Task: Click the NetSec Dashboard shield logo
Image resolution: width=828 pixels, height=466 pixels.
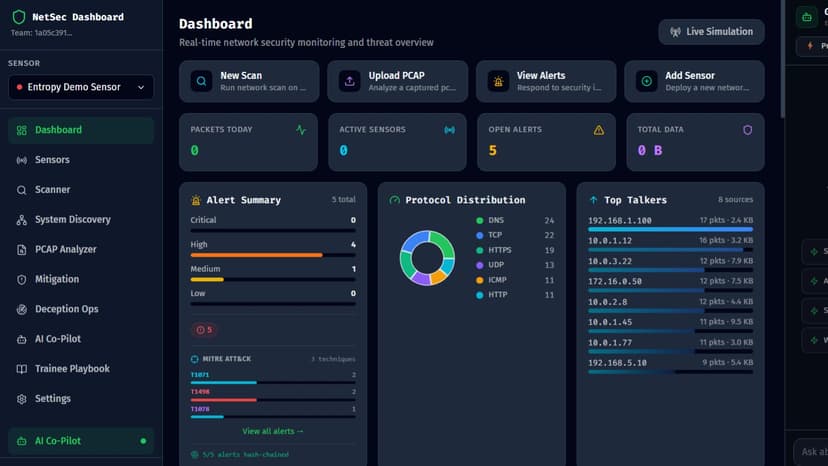Action: pyautogui.click(x=18, y=17)
